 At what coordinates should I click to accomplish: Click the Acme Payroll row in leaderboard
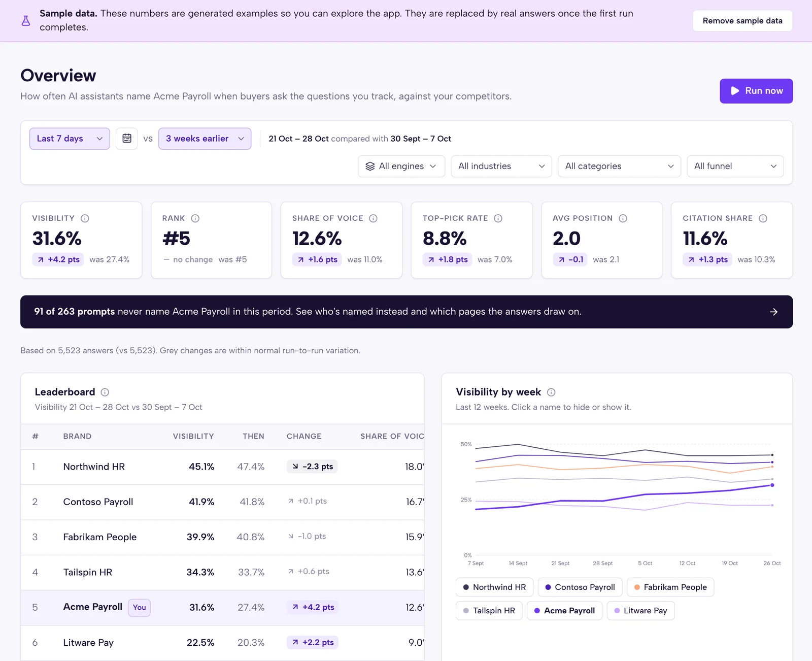pyautogui.click(x=222, y=608)
